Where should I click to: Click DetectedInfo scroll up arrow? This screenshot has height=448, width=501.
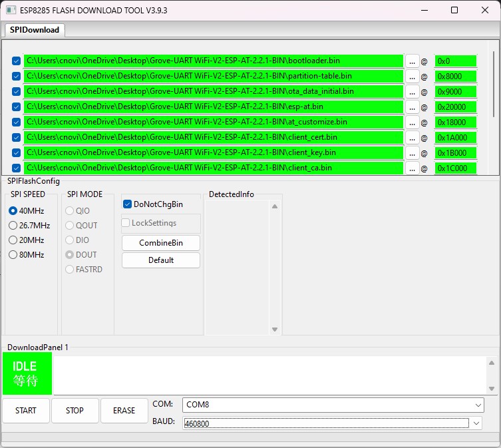275,206
